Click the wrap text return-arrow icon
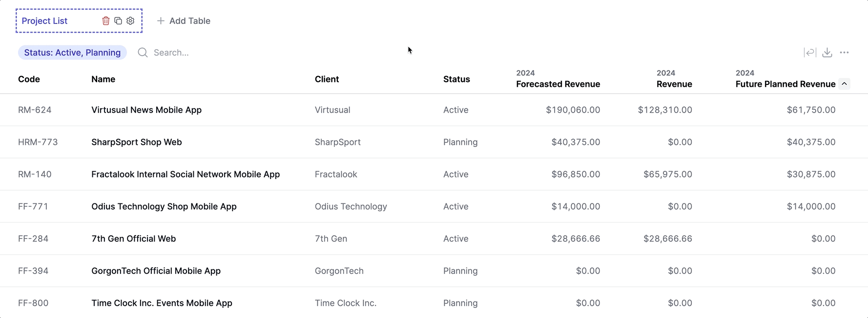The image size is (868, 318). coord(810,53)
